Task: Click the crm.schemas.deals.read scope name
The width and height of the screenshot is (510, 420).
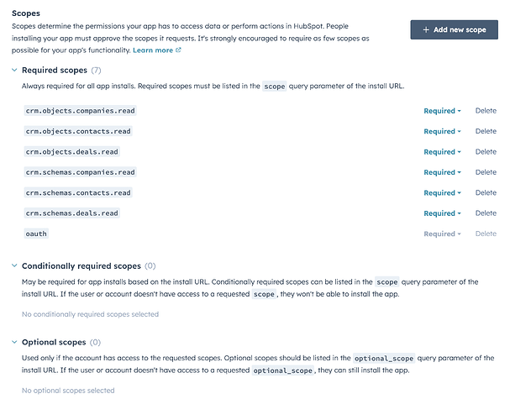Action: pyautogui.click(x=71, y=213)
